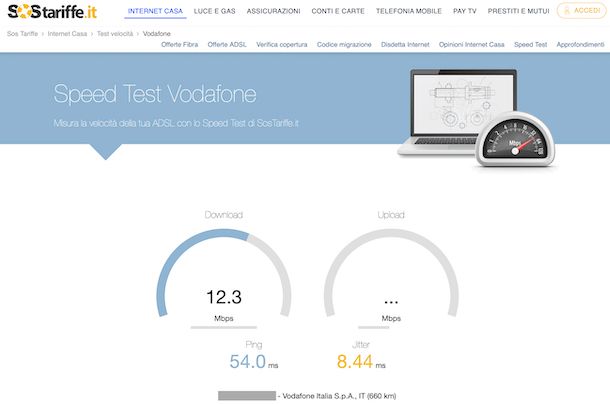Open the Assicurazioni menu
The image size is (610, 404).
click(273, 11)
